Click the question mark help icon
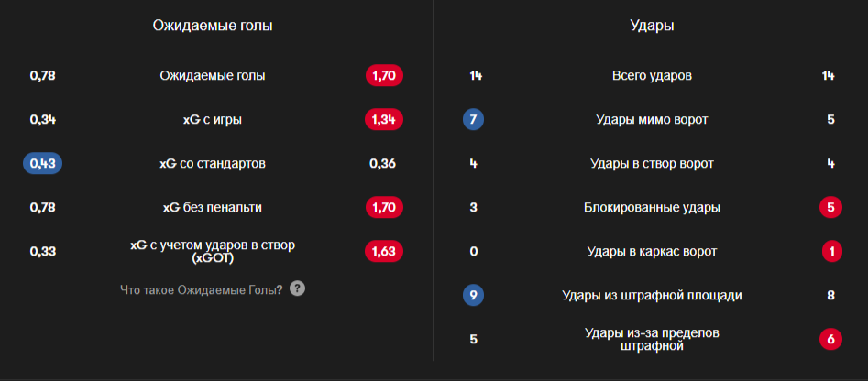This screenshot has height=381, width=868. tap(297, 288)
